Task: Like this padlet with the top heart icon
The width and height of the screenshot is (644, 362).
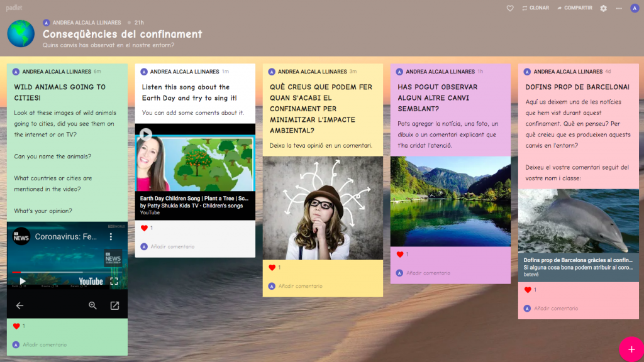Action: (510, 8)
